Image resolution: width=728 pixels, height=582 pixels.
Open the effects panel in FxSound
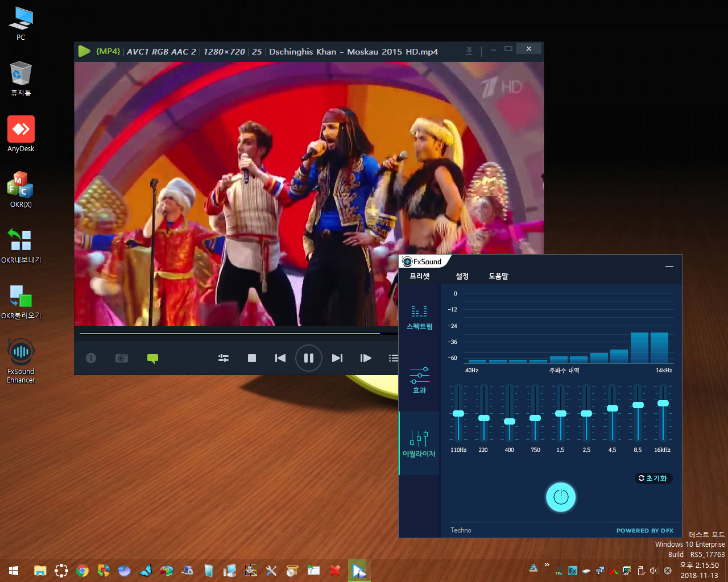(x=419, y=380)
